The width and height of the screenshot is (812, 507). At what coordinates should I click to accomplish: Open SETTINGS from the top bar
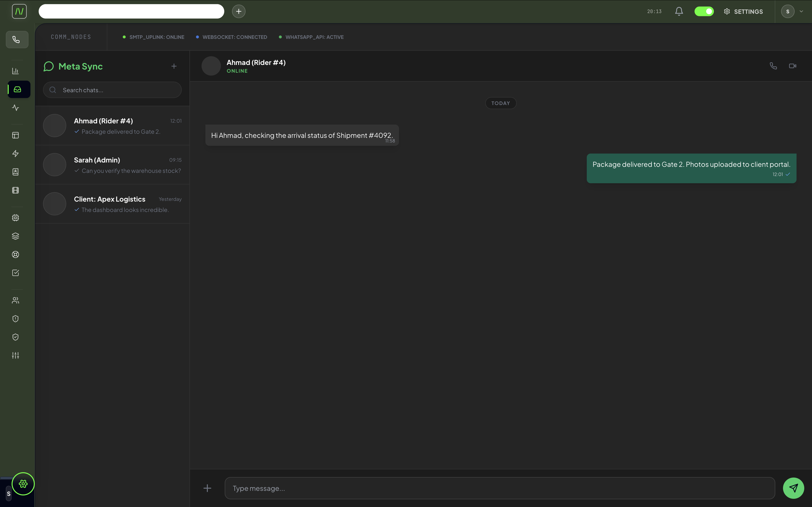tap(743, 11)
